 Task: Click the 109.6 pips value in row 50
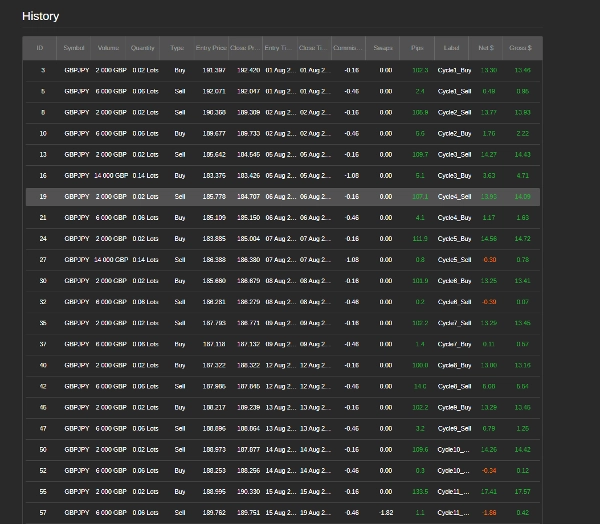420,450
